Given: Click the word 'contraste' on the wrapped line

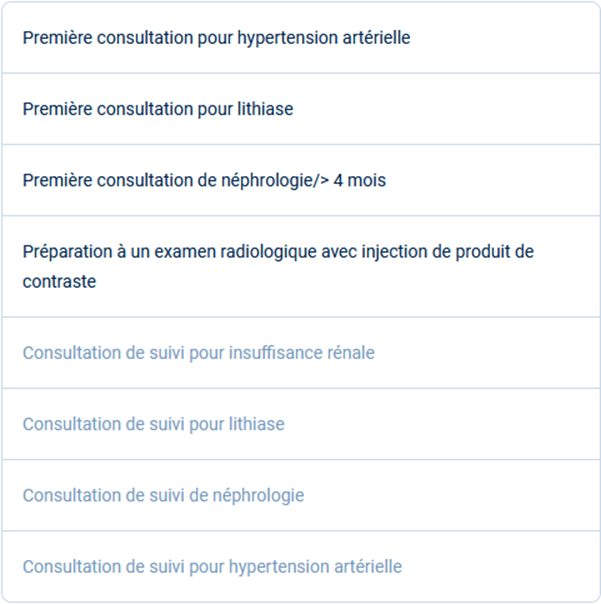Looking at the screenshot, I should point(59,282).
